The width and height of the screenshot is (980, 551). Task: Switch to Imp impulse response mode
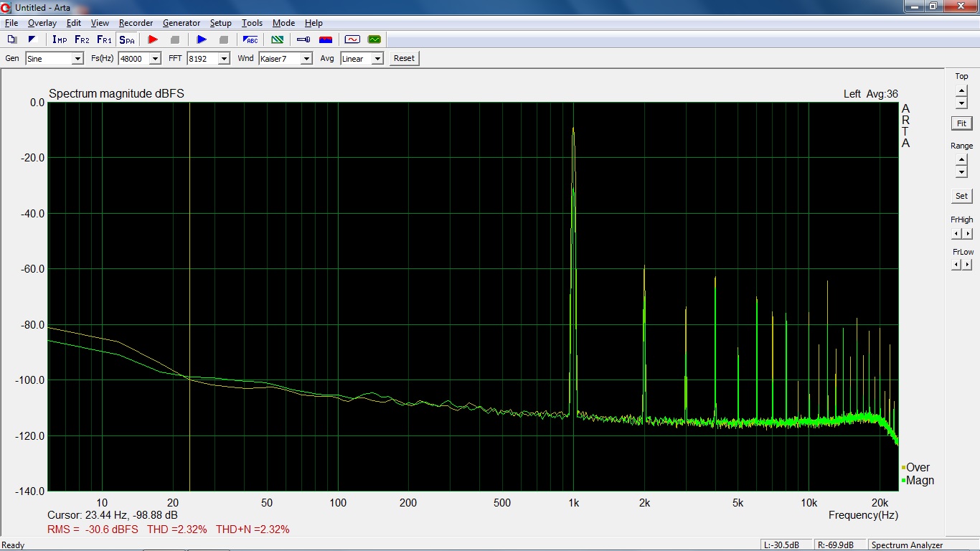(60, 39)
